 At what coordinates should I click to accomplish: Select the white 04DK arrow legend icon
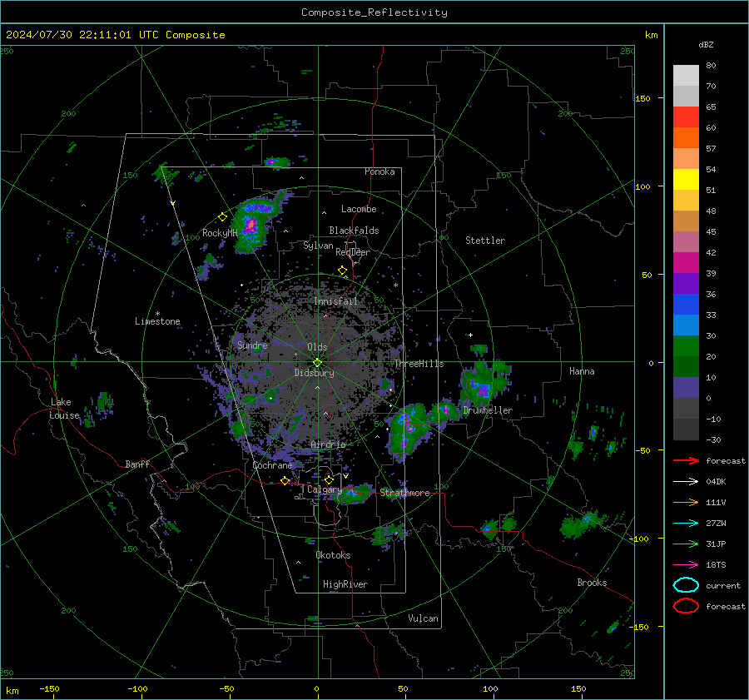(686, 481)
